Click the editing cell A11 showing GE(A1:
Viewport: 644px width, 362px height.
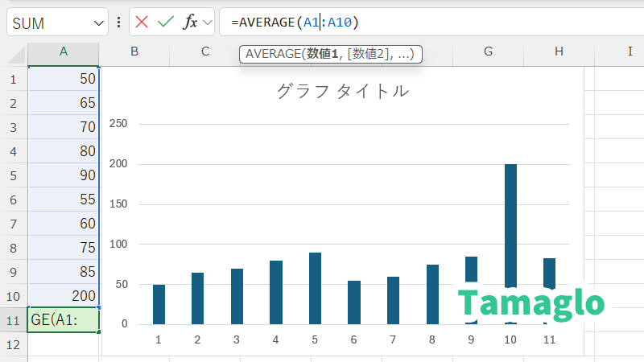[64, 320]
